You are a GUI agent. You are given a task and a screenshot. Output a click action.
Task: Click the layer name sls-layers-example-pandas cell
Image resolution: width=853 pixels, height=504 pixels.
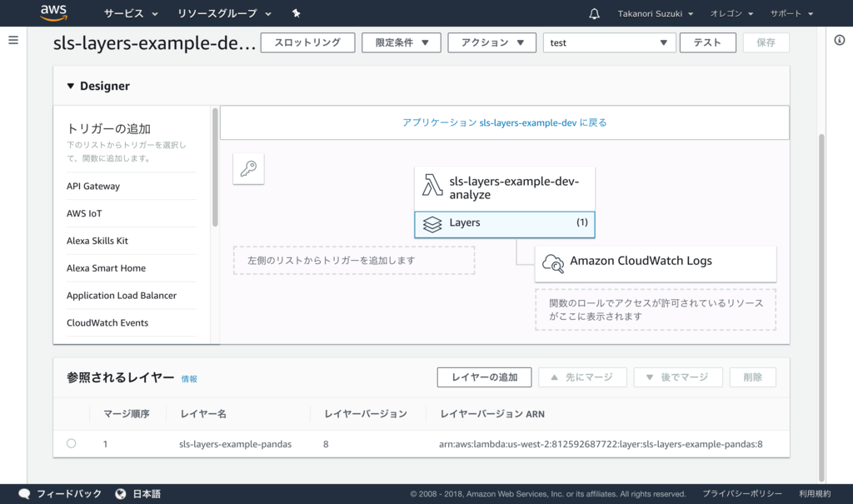coord(235,444)
